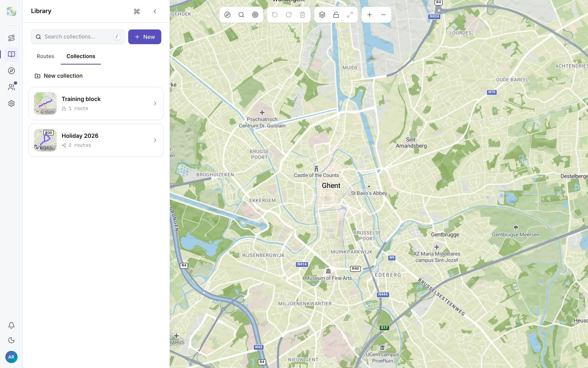Open the command palette icon in Library header

coord(137,11)
